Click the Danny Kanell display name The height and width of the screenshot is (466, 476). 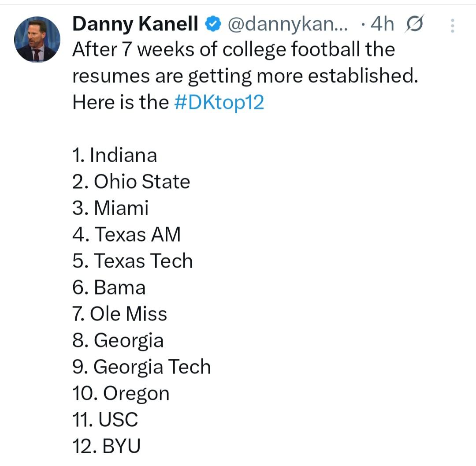click(135, 25)
